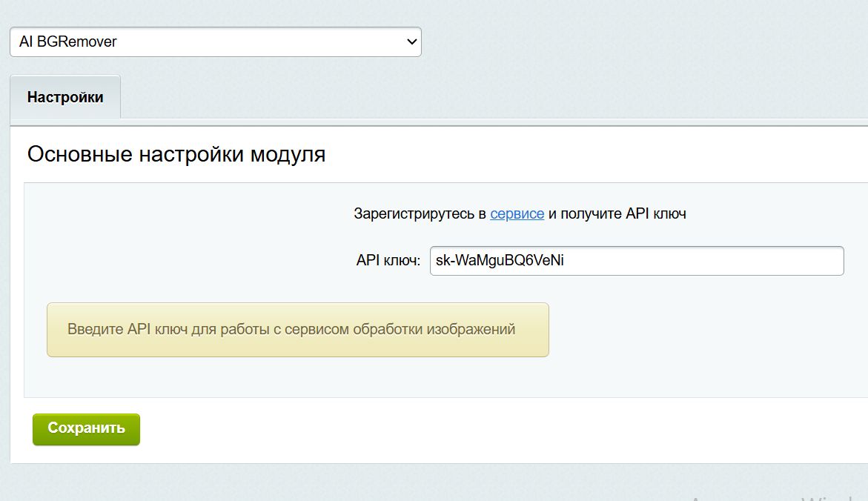
Task: Open the module selector dropdown showing AI BGRemover
Action: click(x=215, y=42)
